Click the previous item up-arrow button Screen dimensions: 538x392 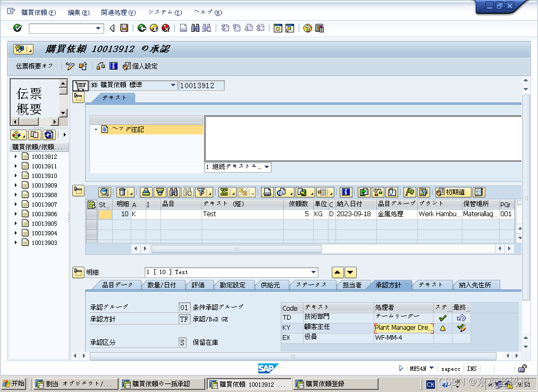click(338, 272)
